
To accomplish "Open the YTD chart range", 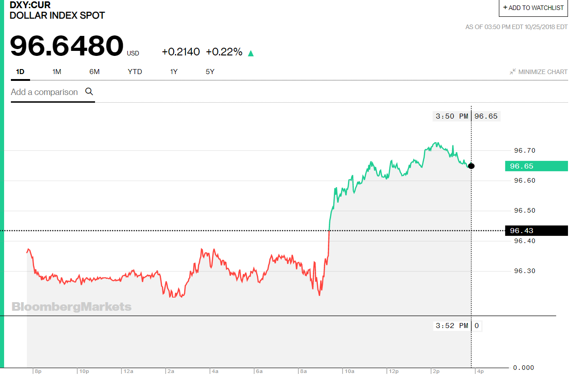I will [135, 72].
